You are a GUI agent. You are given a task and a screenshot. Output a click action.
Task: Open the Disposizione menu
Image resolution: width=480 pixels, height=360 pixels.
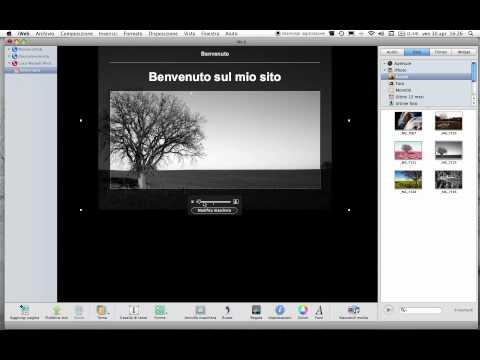[163, 34]
